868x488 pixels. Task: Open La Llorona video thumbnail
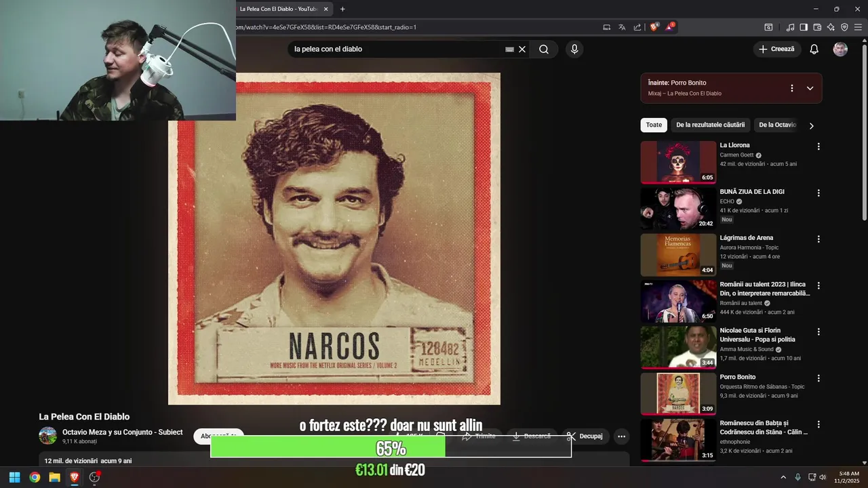click(x=678, y=162)
